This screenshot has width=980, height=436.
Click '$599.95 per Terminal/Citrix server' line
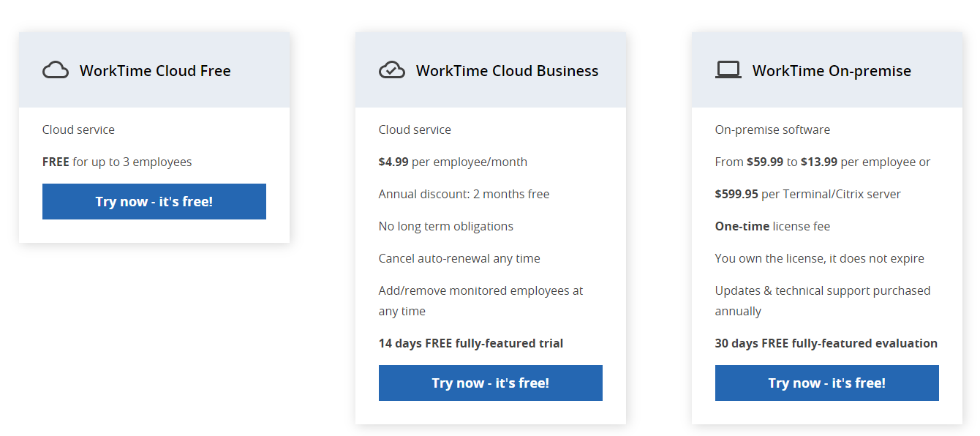tap(808, 194)
